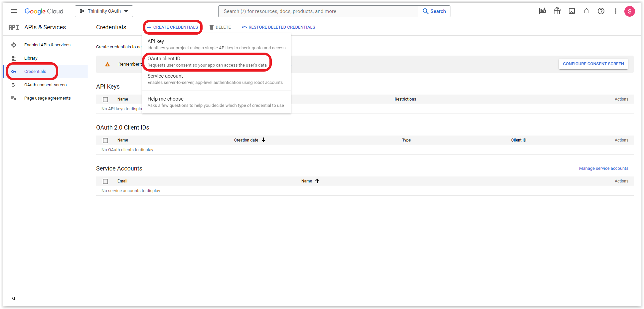Viewport: 644px width, 309px height.
Task: Select OAuth client ID from the menu
Action: (x=164, y=58)
